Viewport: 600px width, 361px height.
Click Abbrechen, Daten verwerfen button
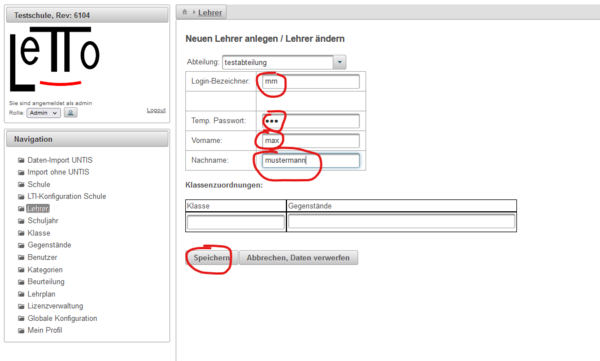point(298,258)
